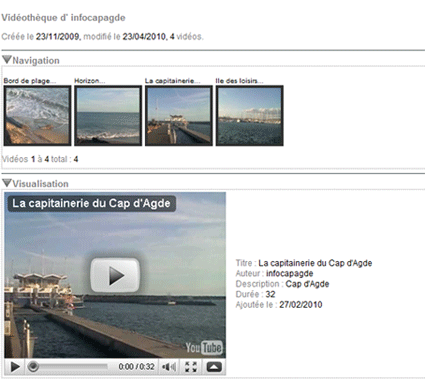Open the Horizon video thumbnail
The image size is (425, 381).
pyautogui.click(x=108, y=116)
